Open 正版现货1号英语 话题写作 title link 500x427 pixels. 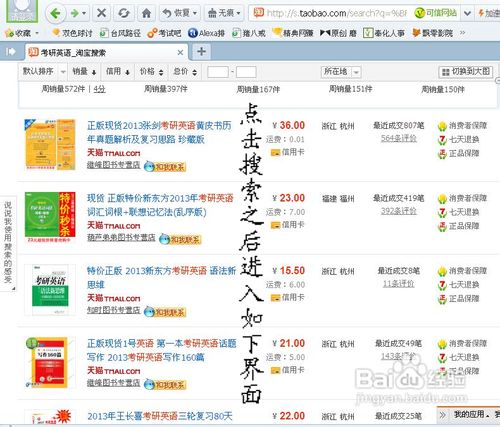[162, 350]
